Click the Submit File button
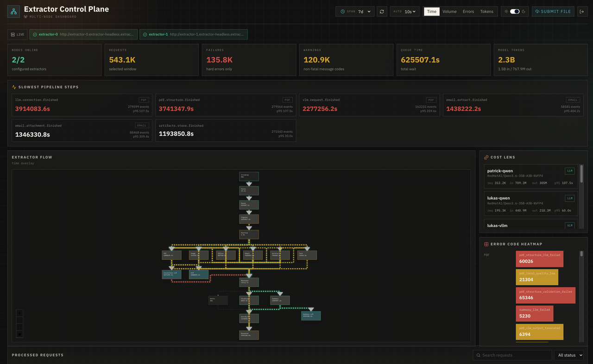 click(553, 12)
